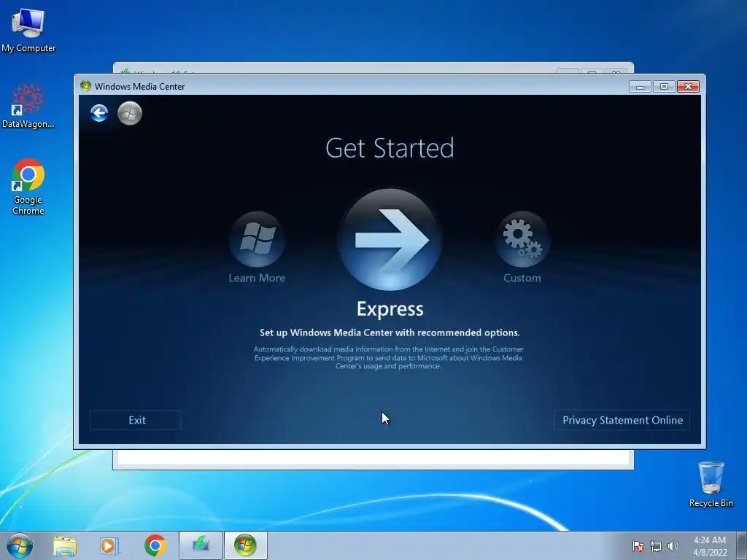
Task: Open the network tray icon
Action: pyautogui.click(x=656, y=547)
